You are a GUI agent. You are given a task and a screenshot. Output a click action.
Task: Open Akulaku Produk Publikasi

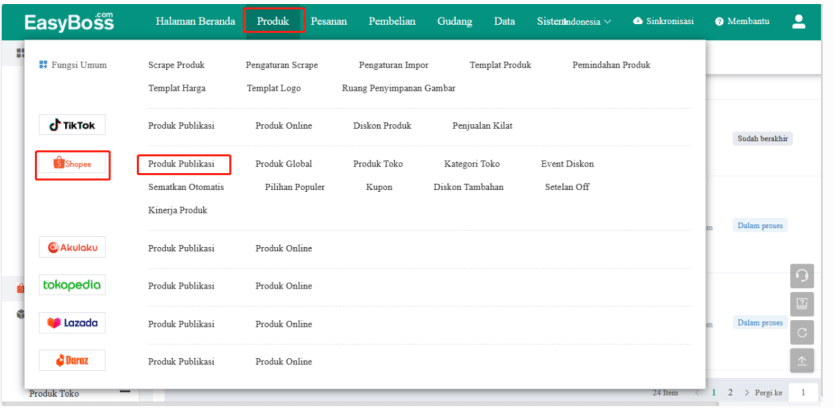point(181,249)
